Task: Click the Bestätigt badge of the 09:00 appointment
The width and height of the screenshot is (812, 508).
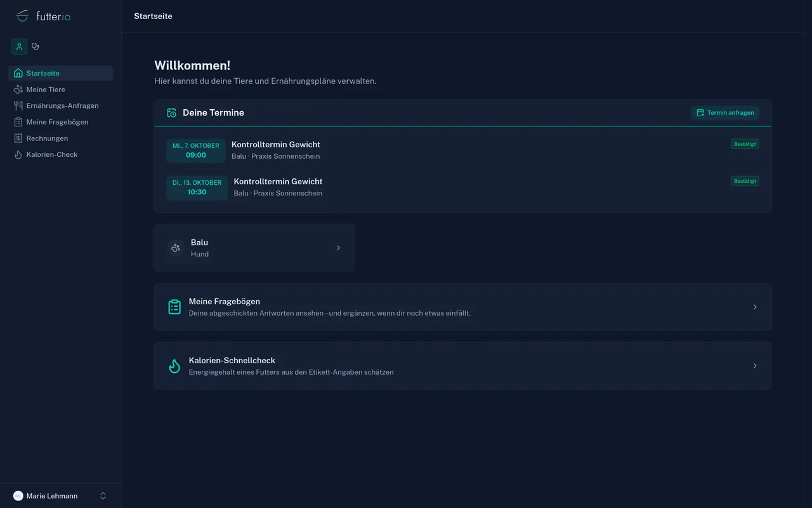Action: pyautogui.click(x=745, y=144)
